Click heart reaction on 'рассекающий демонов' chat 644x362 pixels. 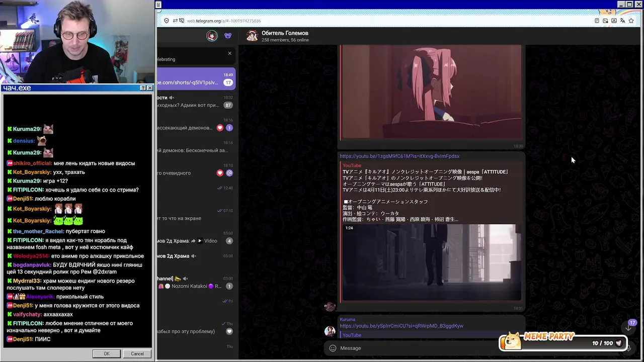220,128
